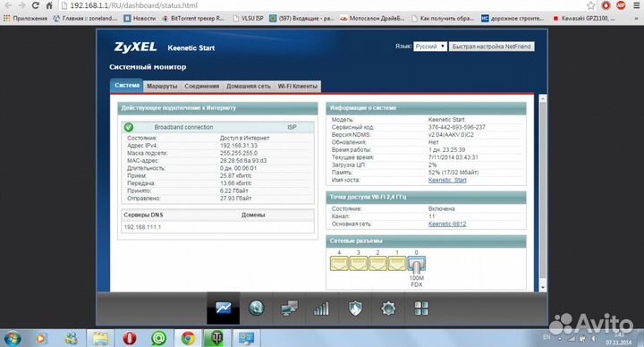Go to browser home page icon
The height and width of the screenshot is (347, 644).
click(49, 5)
